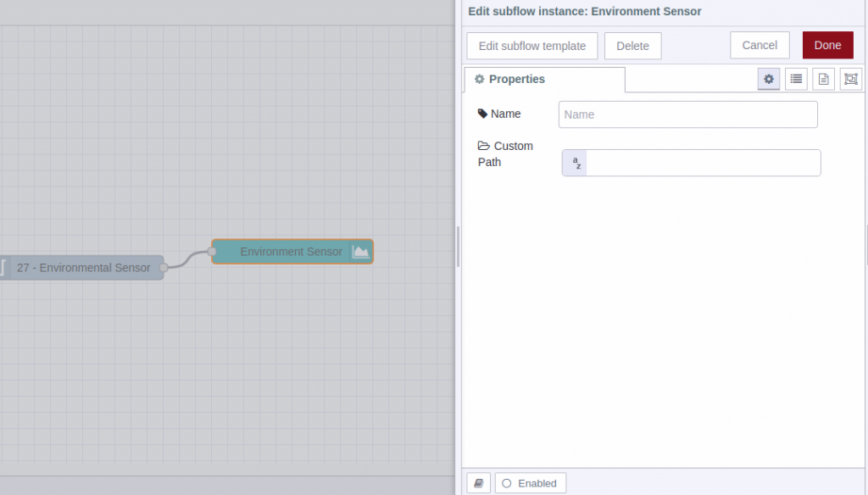Focus the Custom Path text field
Viewport: 868px width, 495px height.
point(703,163)
